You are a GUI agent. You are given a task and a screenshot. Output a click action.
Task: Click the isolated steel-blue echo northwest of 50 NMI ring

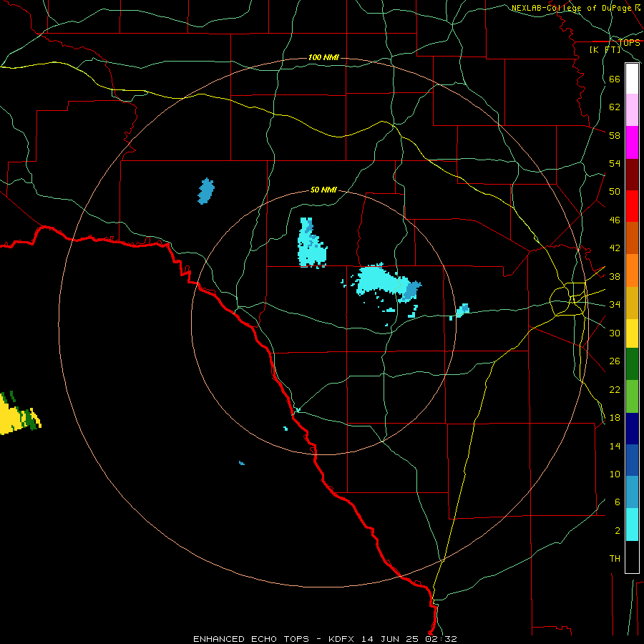pos(206,191)
